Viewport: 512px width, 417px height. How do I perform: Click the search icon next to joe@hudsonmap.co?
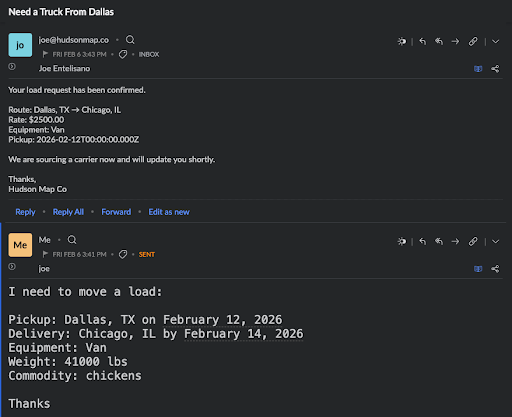[x=130, y=40]
